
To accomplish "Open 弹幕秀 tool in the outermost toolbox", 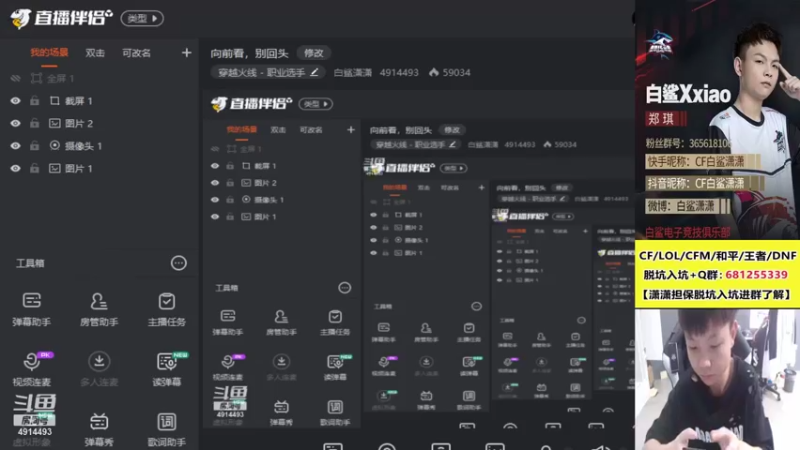I will pyautogui.click(x=99, y=429).
